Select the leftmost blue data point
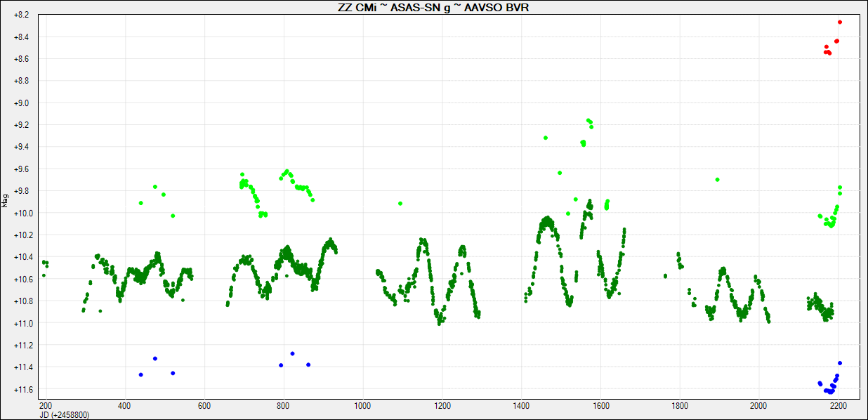 (x=141, y=375)
